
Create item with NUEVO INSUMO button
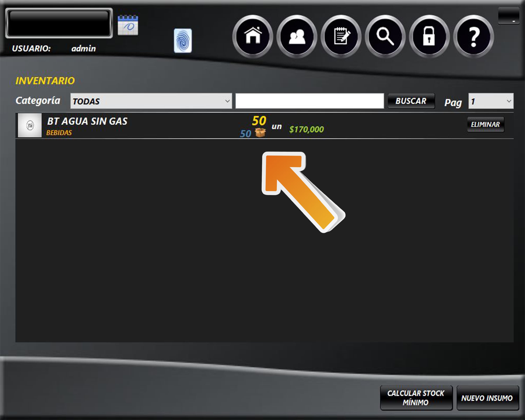(487, 398)
